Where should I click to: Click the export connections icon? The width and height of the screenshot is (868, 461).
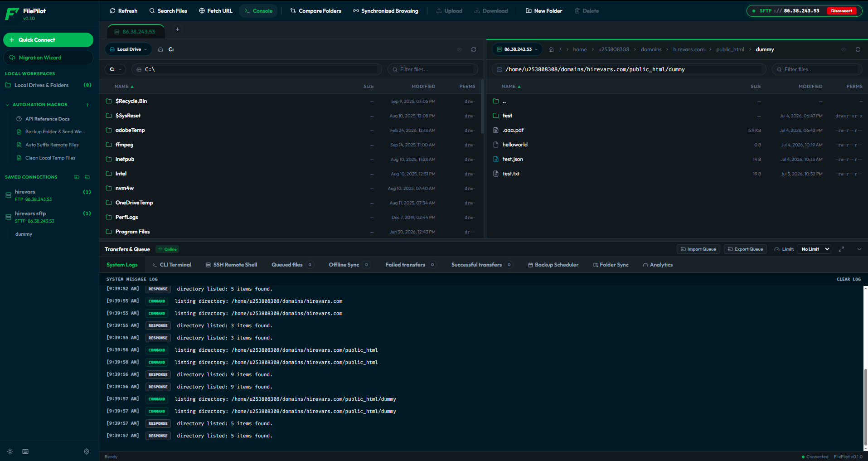click(x=87, y=177)
